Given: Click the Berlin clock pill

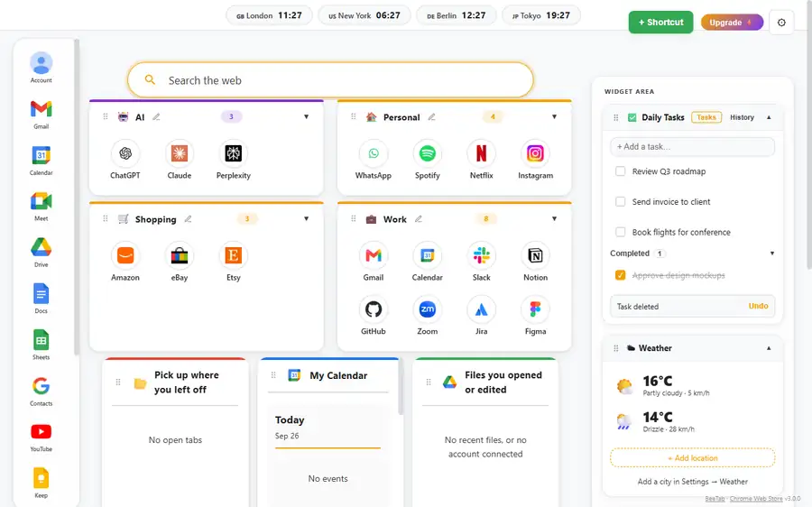Looking at the screenshot, I should [x=457, y=15].
